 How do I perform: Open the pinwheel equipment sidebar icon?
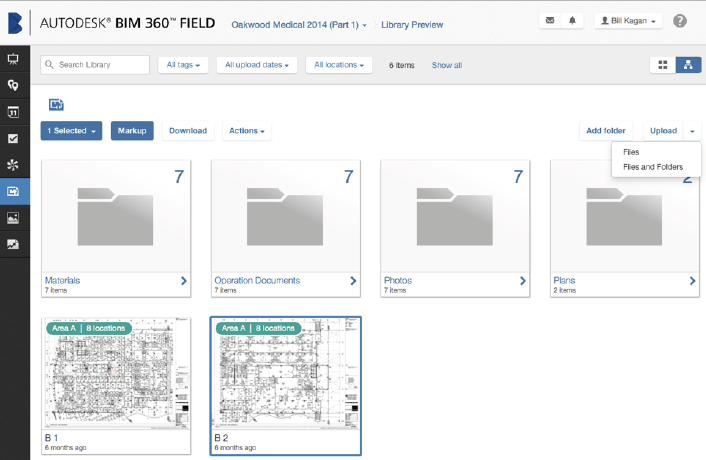coord(13,165)
